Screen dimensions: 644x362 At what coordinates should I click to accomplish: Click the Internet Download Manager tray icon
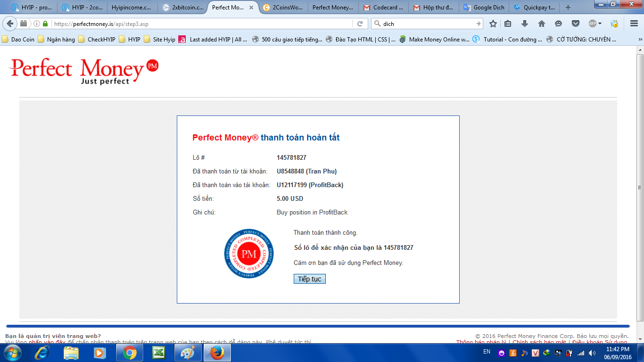click(x=547, y=353)
